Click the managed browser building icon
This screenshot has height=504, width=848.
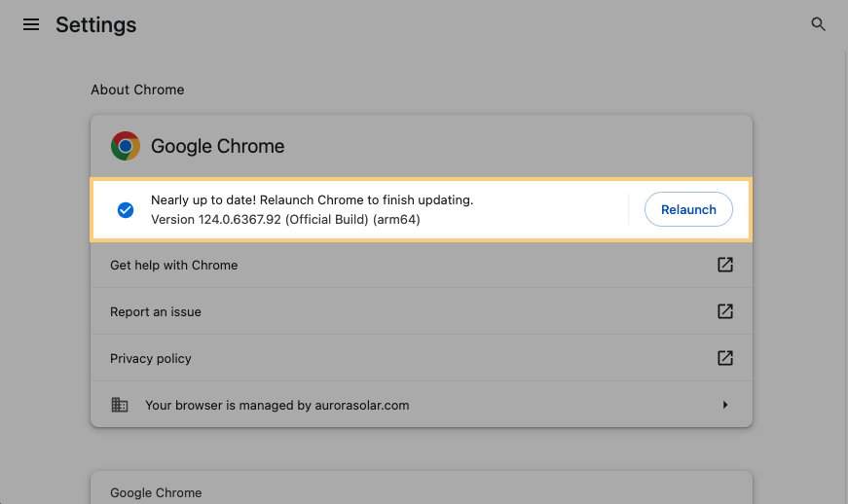120,405
